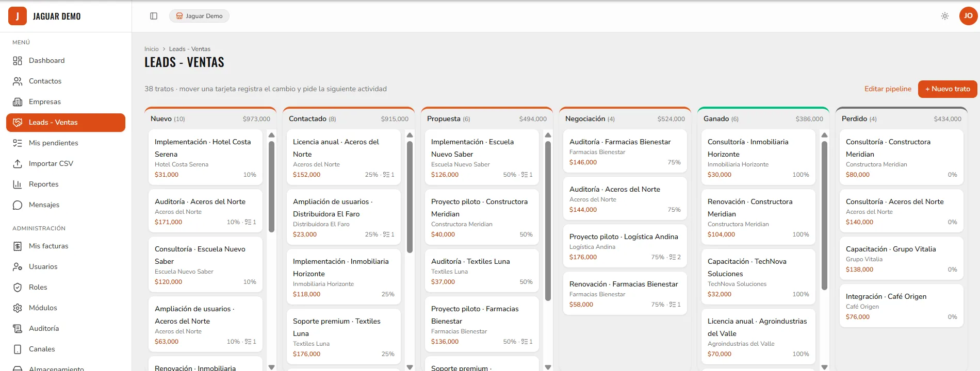Screen dimensions: 980x371
Task: Open Proyecto piloto · Logística Andina card
Action: [625, 246]
